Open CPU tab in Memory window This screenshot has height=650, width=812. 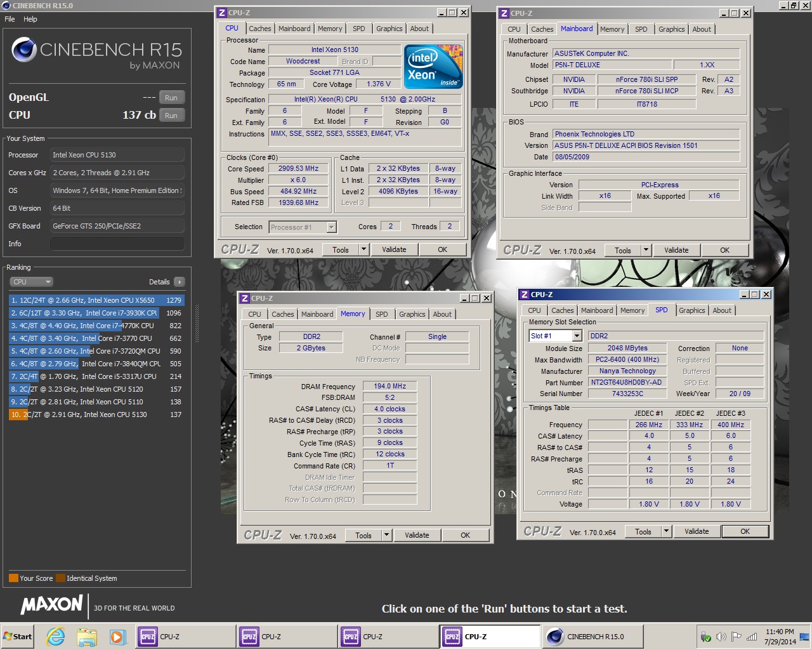[254, 314]
